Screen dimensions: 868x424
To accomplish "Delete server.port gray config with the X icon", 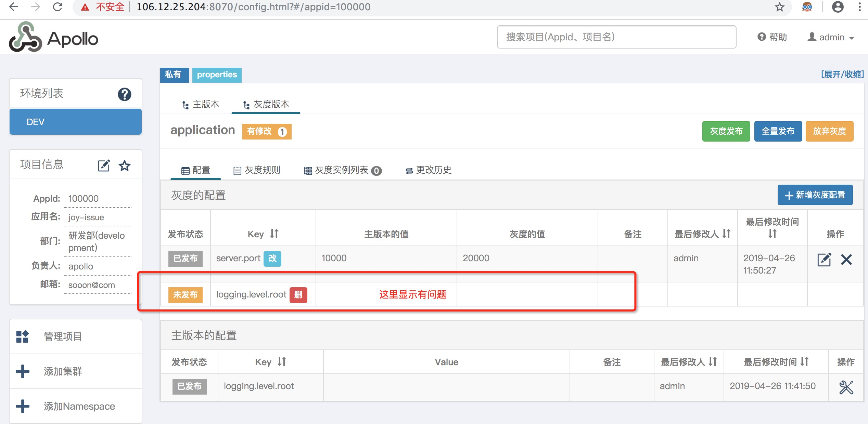I will 846,259.
